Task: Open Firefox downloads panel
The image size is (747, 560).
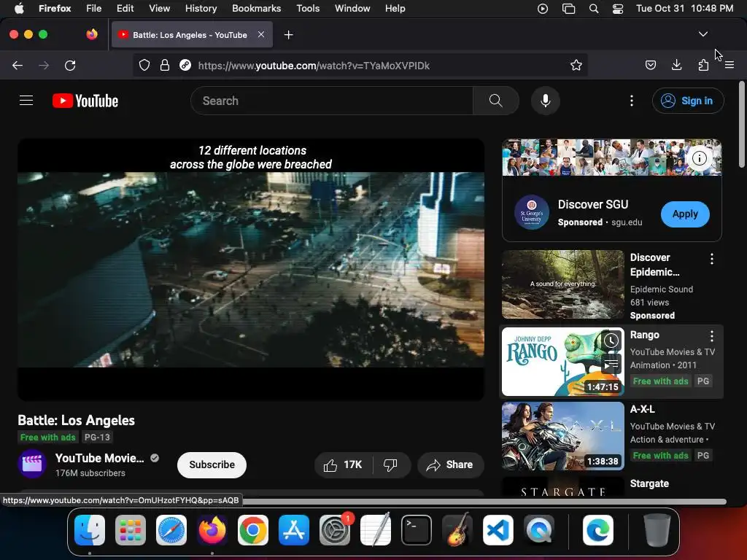Action: (x=676, y=65)
